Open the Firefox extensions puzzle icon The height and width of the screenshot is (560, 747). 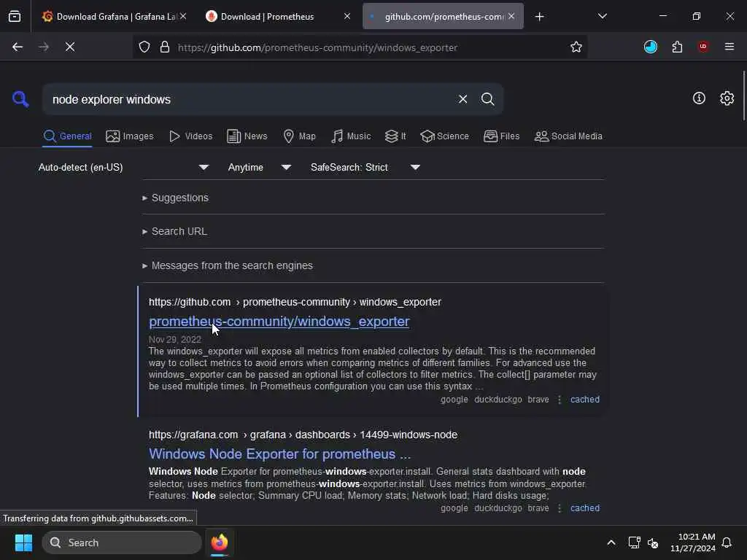[677, 47]
